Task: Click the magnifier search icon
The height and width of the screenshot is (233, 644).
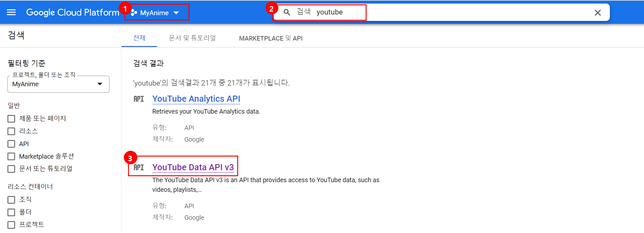Action: click(x=287, y=12)
